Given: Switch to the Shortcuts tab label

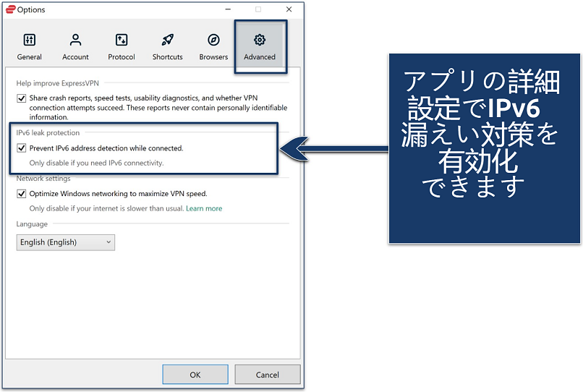Looking at the screenshot, I should click(x=167, y=57).
